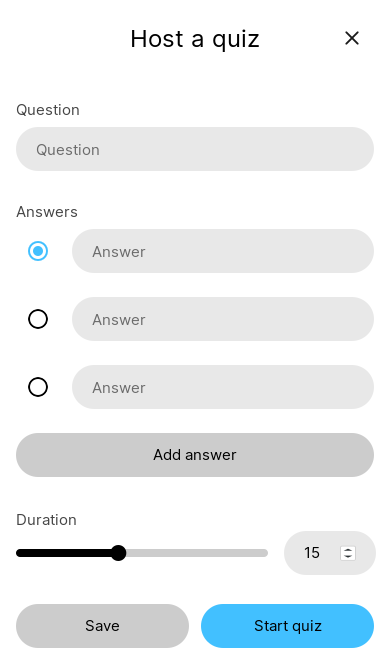390x664 pixels.
Task: Focus the second Answer input box
Action: pyautogui.click(x=223, y=319)
